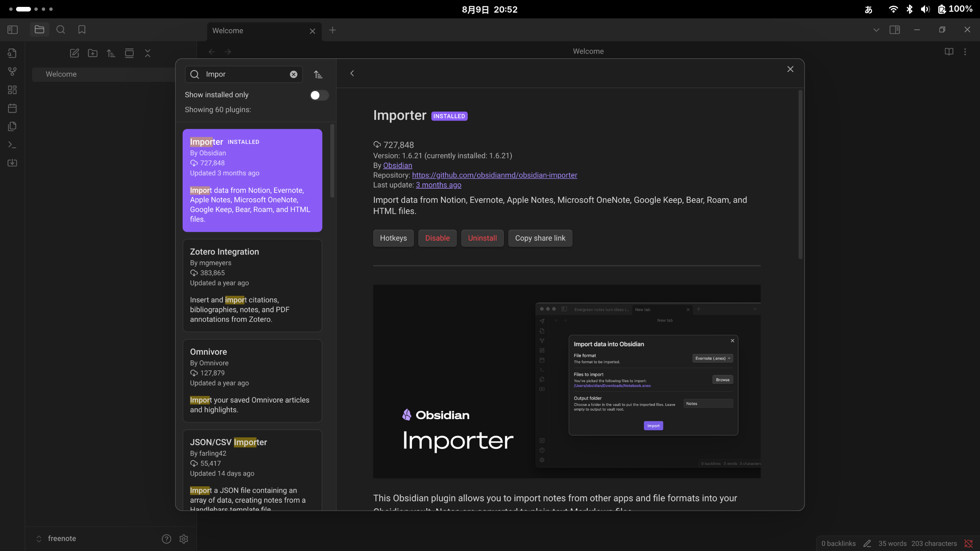Select the Omnivore plugin card
Viewport: 980px width, 551px height.
(252, 381)
